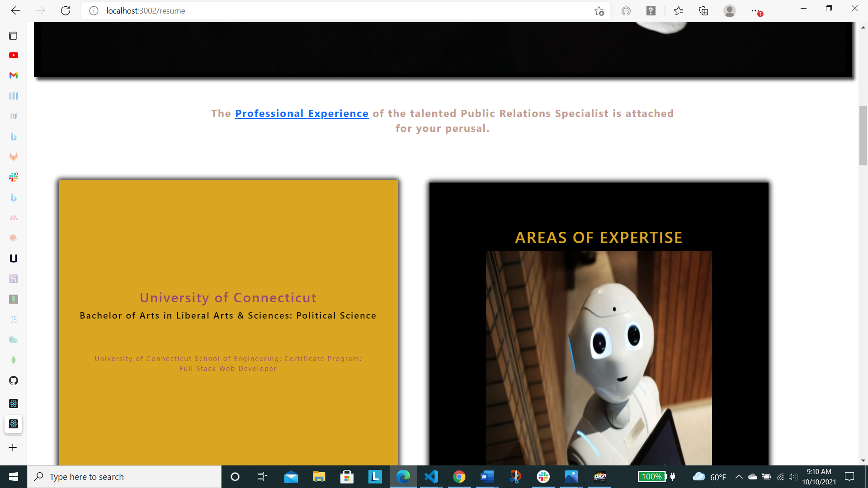Open the browser Favorites menu
Viewport: 868px width, 488px height.
[678, 11]
